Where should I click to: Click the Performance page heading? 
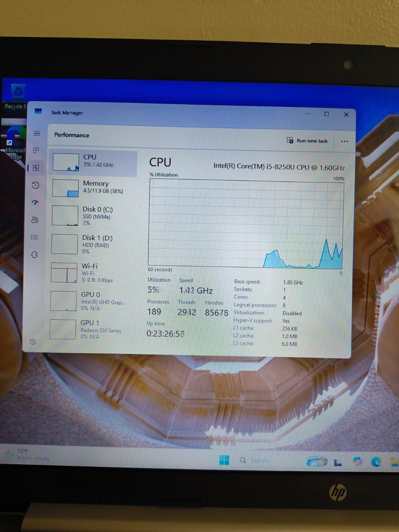(71, 135)
